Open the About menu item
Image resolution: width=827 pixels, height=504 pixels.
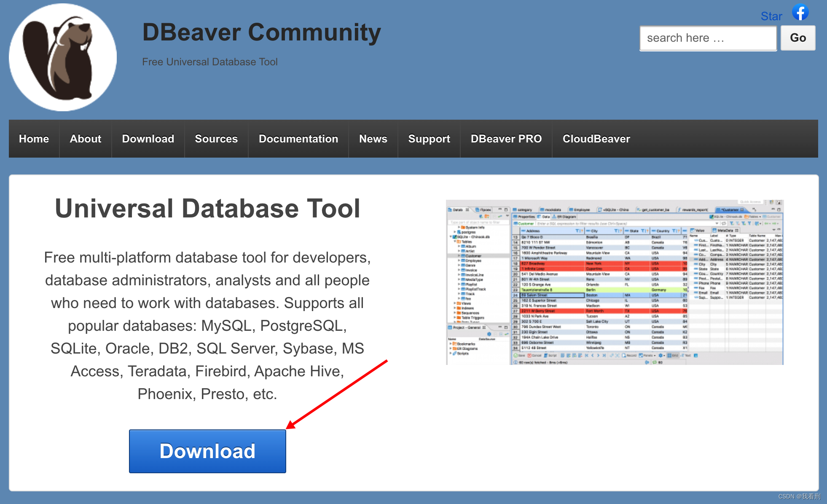86,139
